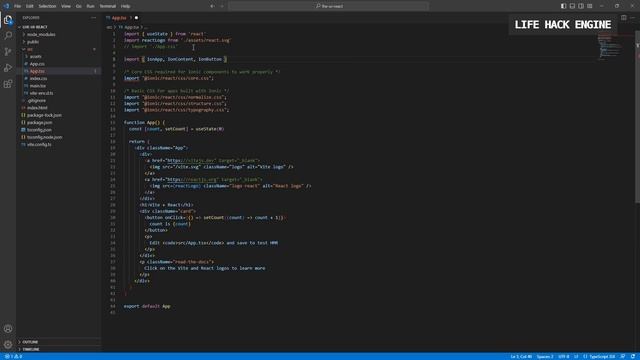This screenshot has height=360, width=640.
Task: Open .gitignore in the explorer
Action: tap(37, 100)
